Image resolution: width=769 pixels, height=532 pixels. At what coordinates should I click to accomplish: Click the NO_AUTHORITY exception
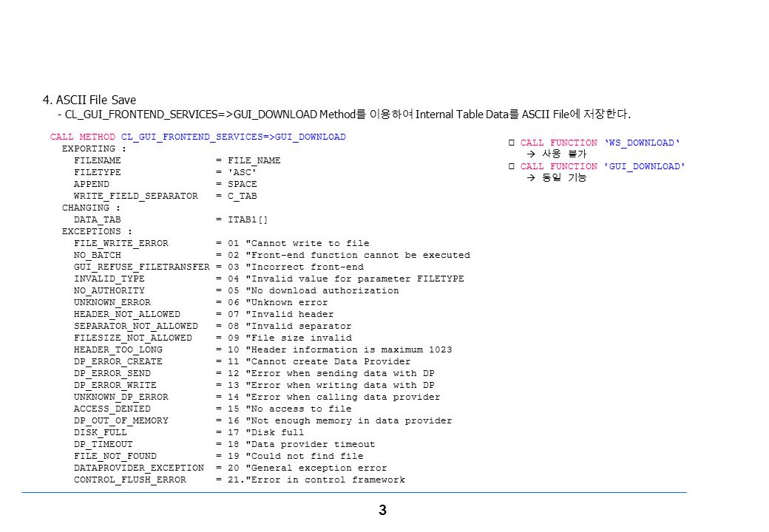(109, 290)
